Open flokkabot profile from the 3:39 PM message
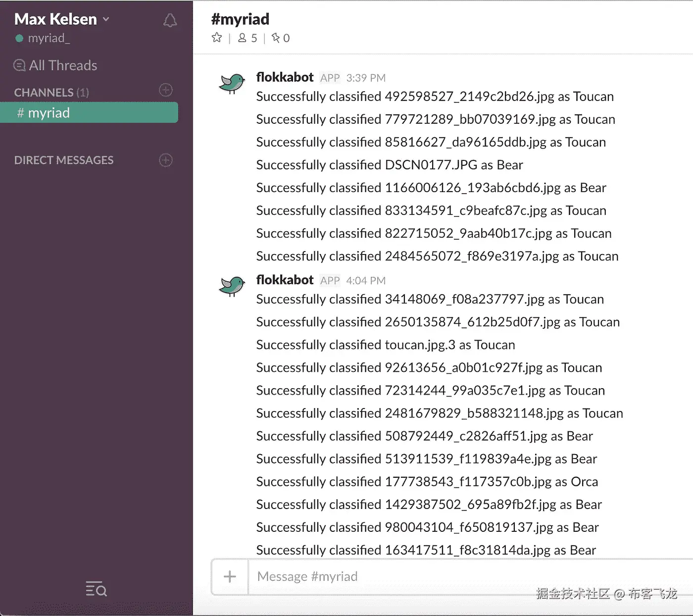Image resolution: width=693 pixels, height=616 pixels. pyautogui.click(x=285, y=77)
